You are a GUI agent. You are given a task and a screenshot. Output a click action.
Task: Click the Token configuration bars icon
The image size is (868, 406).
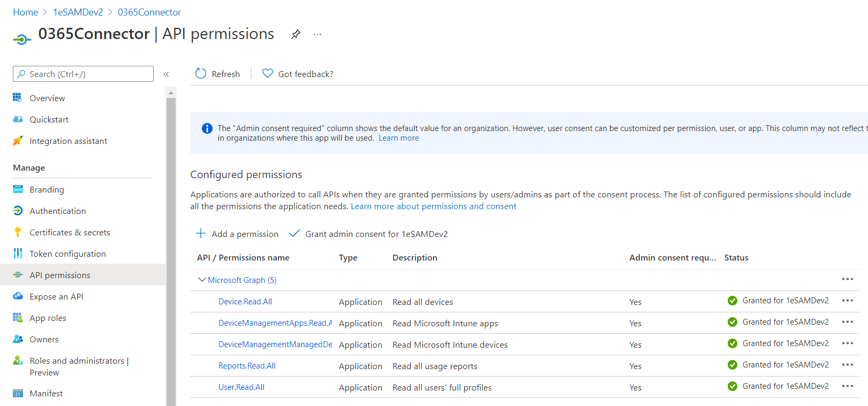click(x=18, y=254)
